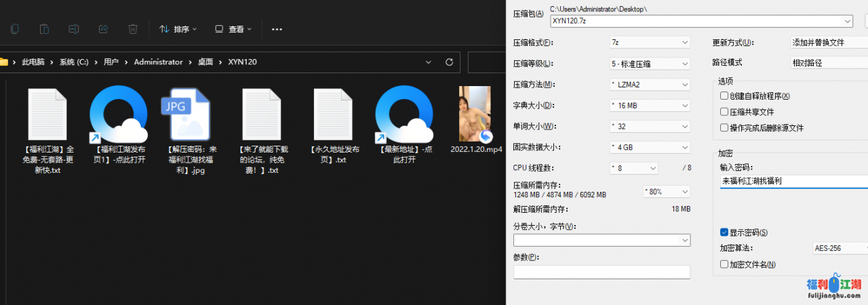Viewport: 868px width, 305px height.
Task: Tick the 加密文件名 checkbox
Action: (x=724, y=264)
